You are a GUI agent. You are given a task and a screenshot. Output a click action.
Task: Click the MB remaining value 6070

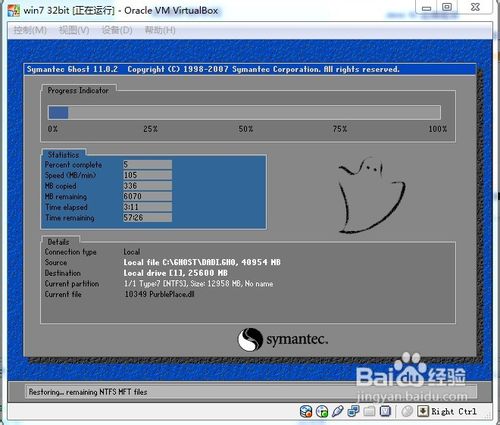pyautogui.click(x=147, y=196)
